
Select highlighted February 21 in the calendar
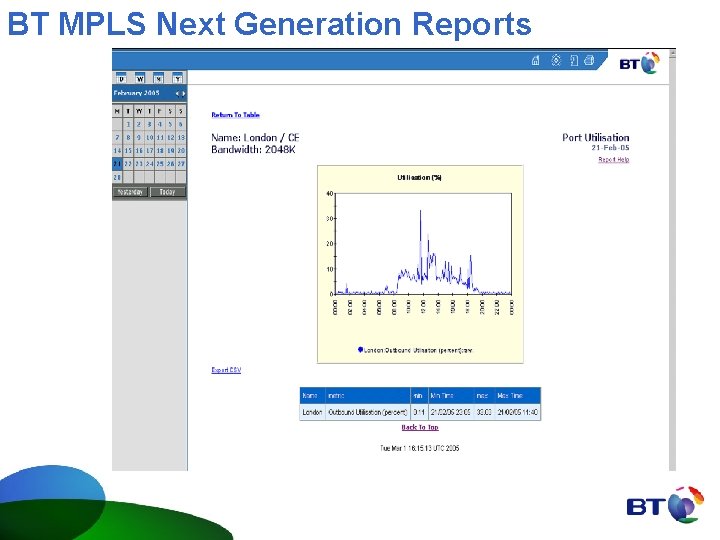coord(118,164)
